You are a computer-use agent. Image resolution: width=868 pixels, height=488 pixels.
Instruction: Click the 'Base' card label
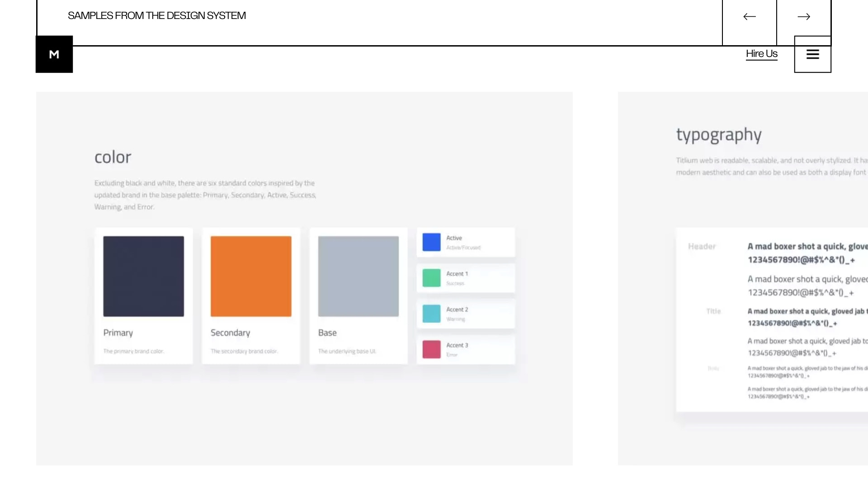pos(327,333)
